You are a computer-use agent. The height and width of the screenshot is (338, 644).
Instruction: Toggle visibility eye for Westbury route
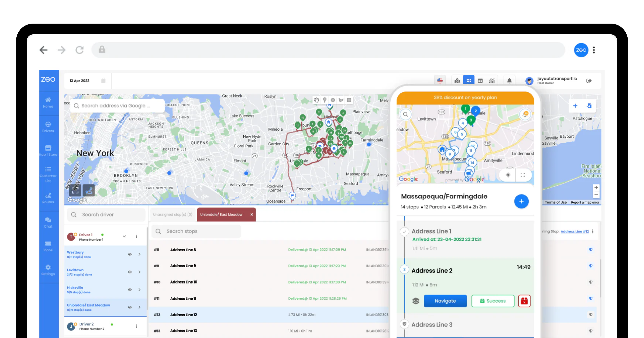pyautogui.click(x=130, y=254)
